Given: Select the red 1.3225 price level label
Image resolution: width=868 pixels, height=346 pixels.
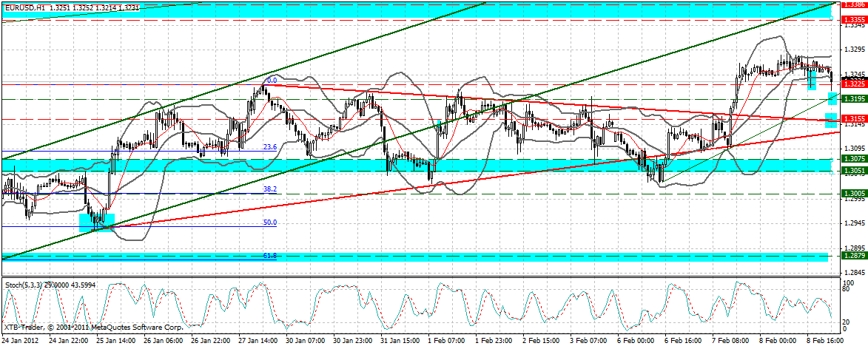Looking at the screenshot, I should point(854,84).
